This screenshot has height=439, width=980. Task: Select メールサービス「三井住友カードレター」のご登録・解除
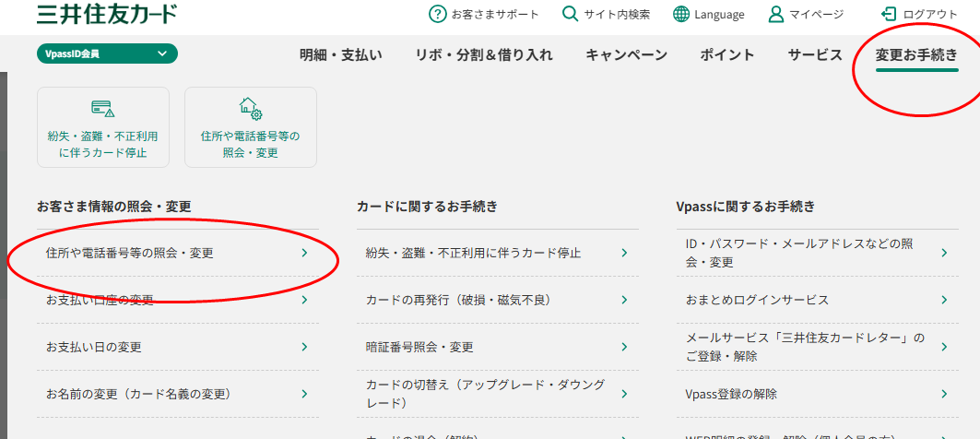tap(818, 347)
